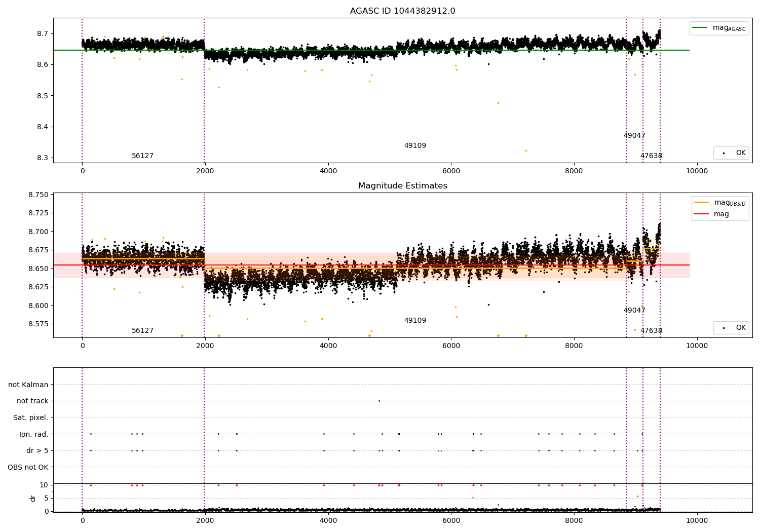Image resolution: width=760 pixels, height=532 pixels.
Task: Click the orange mag OBSID legend line sample
Action: coord(702,203)
